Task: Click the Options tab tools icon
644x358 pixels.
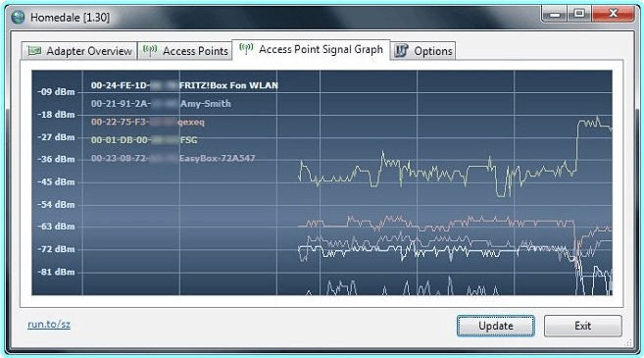Action: pyautogui.click(x=401, y=51)
